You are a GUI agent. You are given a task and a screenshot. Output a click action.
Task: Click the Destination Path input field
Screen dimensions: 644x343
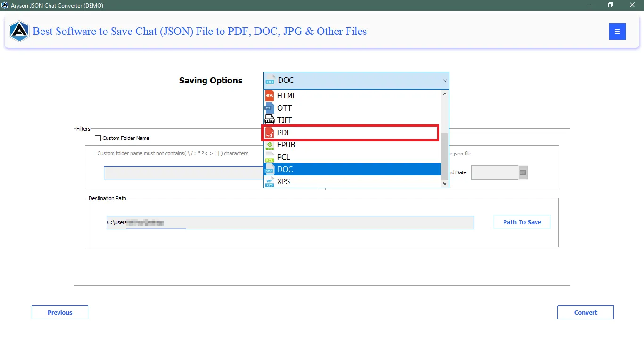290,222
